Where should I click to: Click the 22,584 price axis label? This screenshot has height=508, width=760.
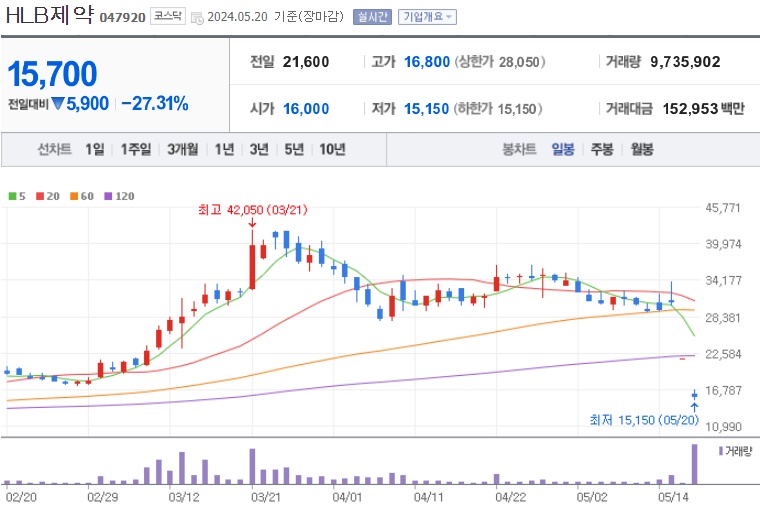point(723,354)
